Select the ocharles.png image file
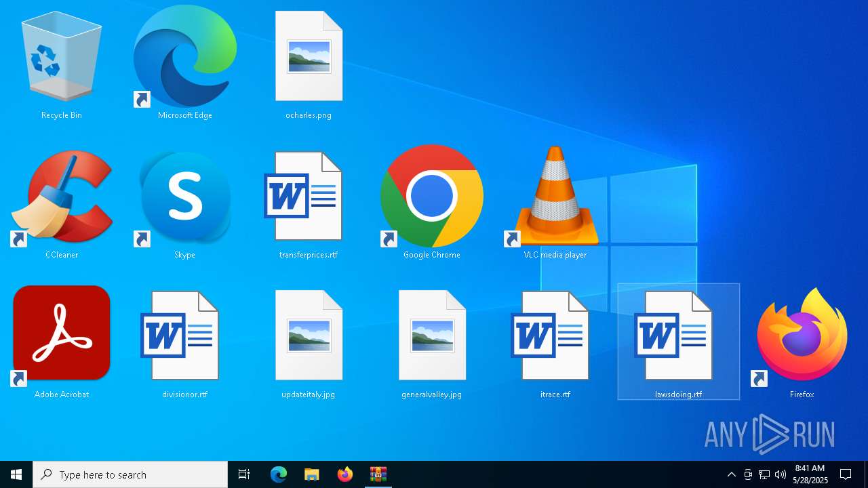The image size is (868, 488). point(309,64)
